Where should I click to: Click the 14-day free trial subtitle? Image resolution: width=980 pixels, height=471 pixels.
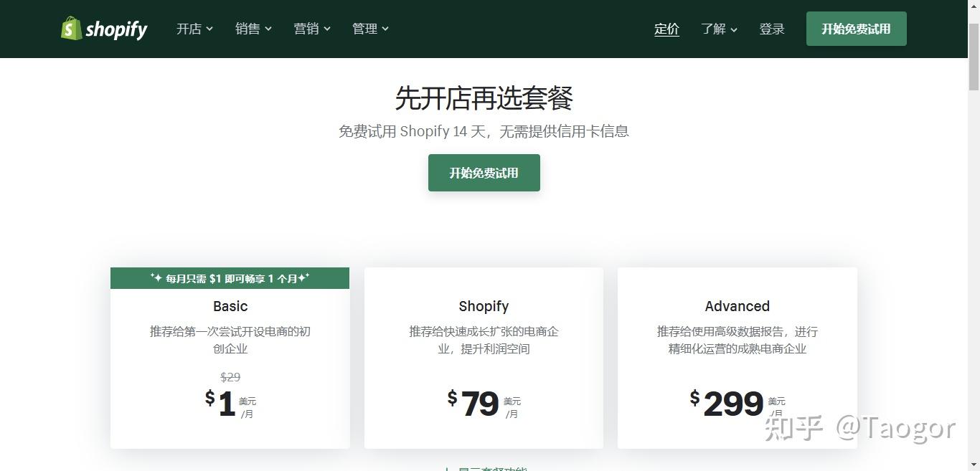pos(484,131)
